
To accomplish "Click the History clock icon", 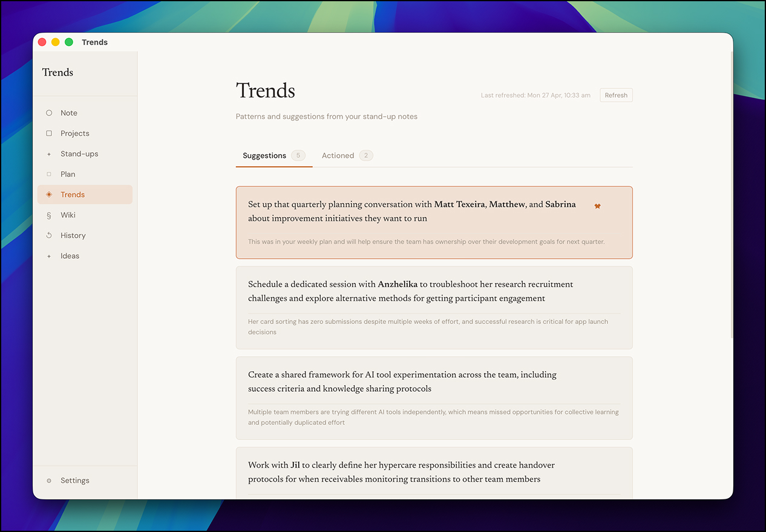I will pyautogui.click(x=49, y=236).
